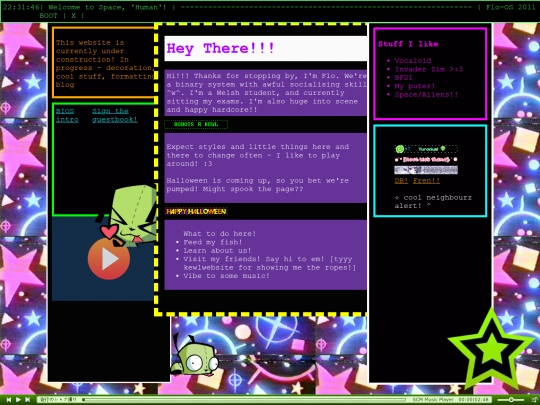Open the pink neighbour blinkie button
540x405 pixels.
point(426,159)
